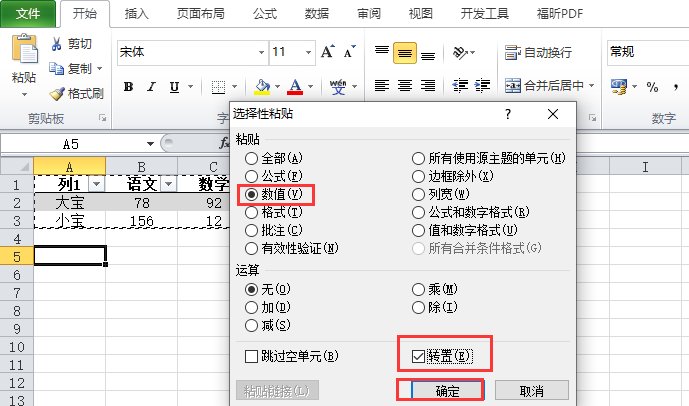Switch to the 福昕PDF tab
Viewport: 689px width, 406px height.
pyautogui.click(x=560, y=14)
